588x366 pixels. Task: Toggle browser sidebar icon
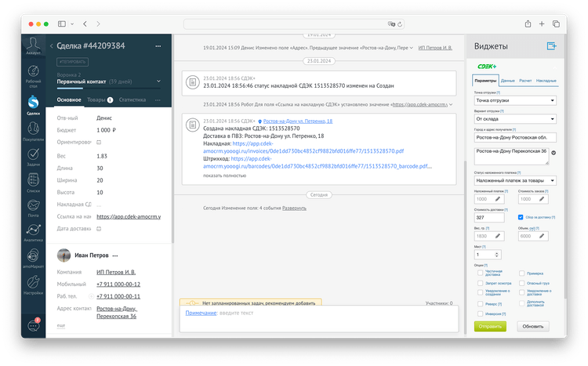[61, 24]
